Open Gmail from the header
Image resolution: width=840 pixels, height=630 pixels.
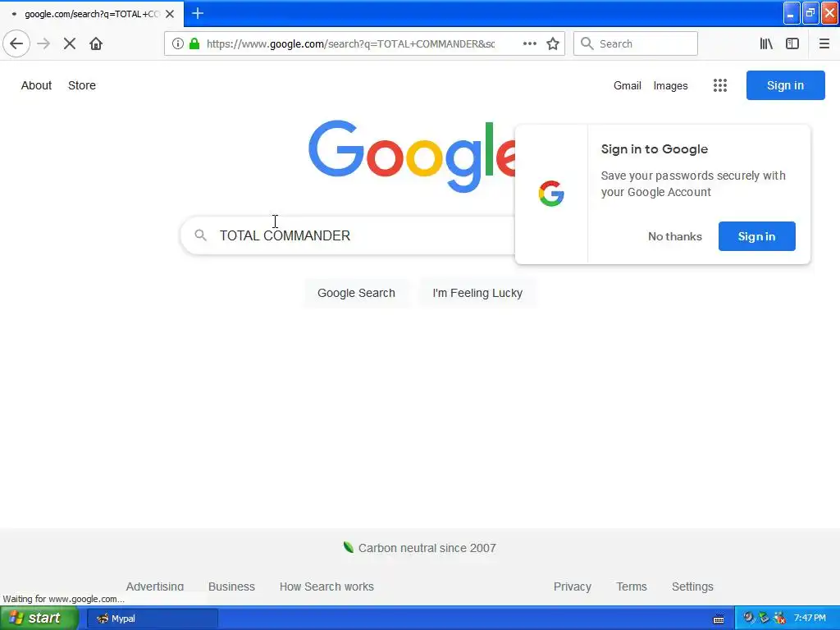pyautogui.click(x=628, y=85)
